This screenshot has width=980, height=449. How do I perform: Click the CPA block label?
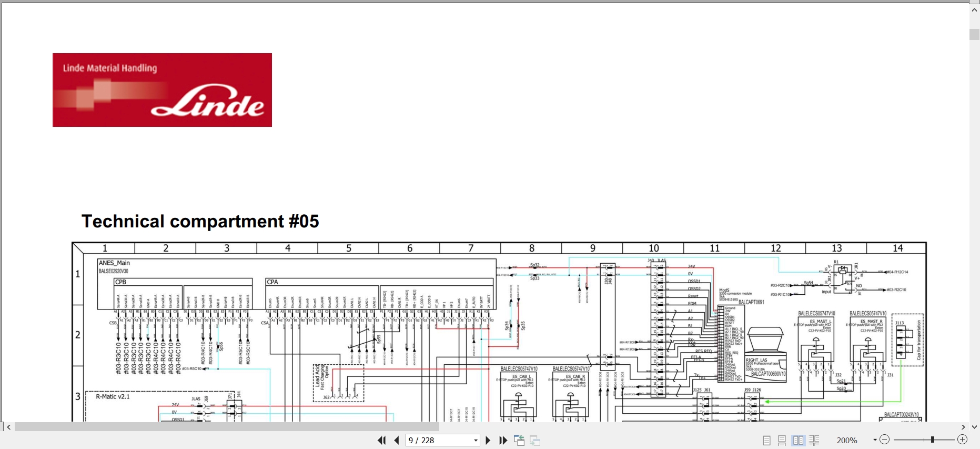(x=272, y=282)
